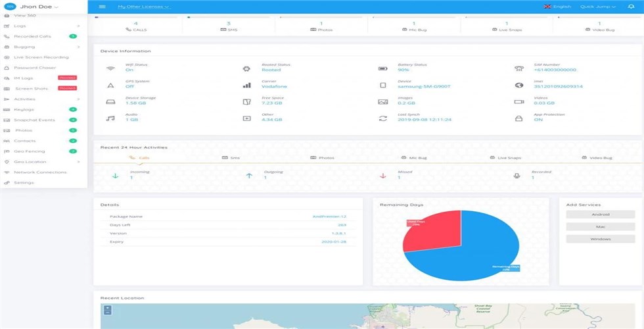644x329 pixels.
Task: Add the Mac service
Action: (x=601, y=226)
